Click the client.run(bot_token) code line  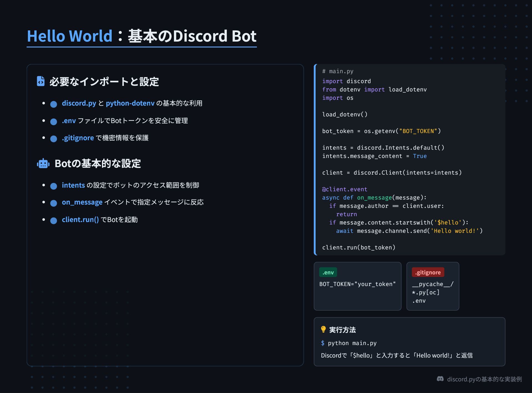pos(359,247)
